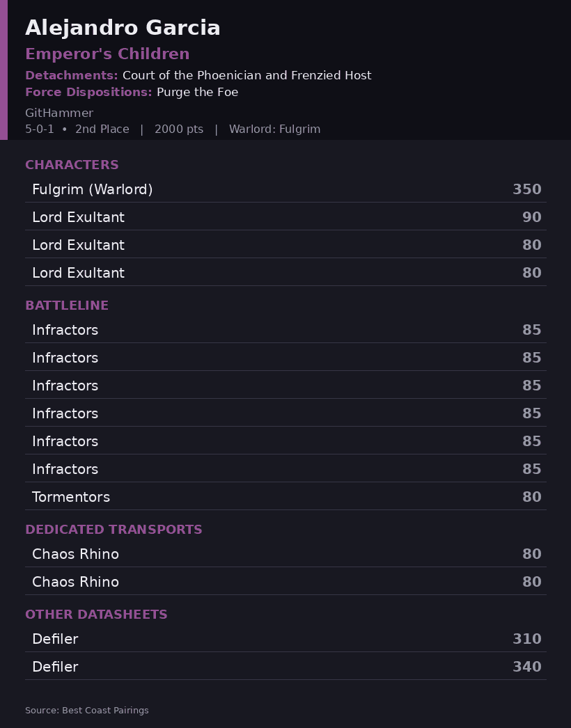Select the 310-point Defiler row

(285, 639)
